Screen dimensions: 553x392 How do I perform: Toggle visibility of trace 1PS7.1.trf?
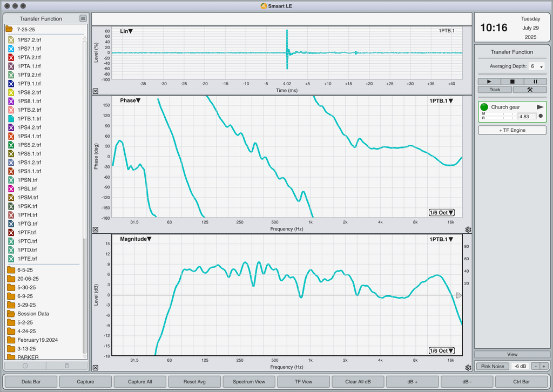pos(11,49)
